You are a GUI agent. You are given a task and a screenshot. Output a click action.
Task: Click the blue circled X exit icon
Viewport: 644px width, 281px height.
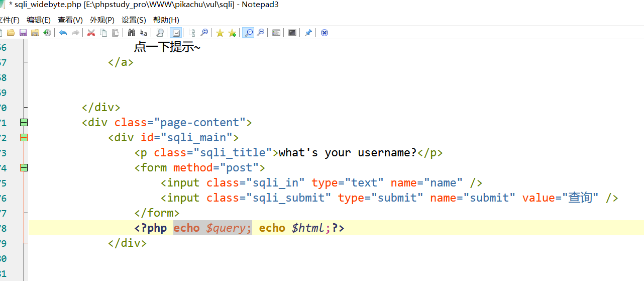(325, 33)
